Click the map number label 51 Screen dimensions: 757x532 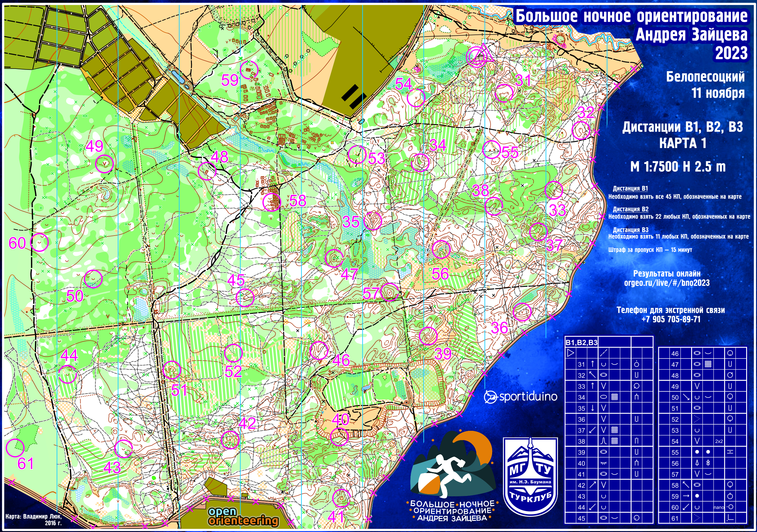pyautogui.click(x=179, y=390)
